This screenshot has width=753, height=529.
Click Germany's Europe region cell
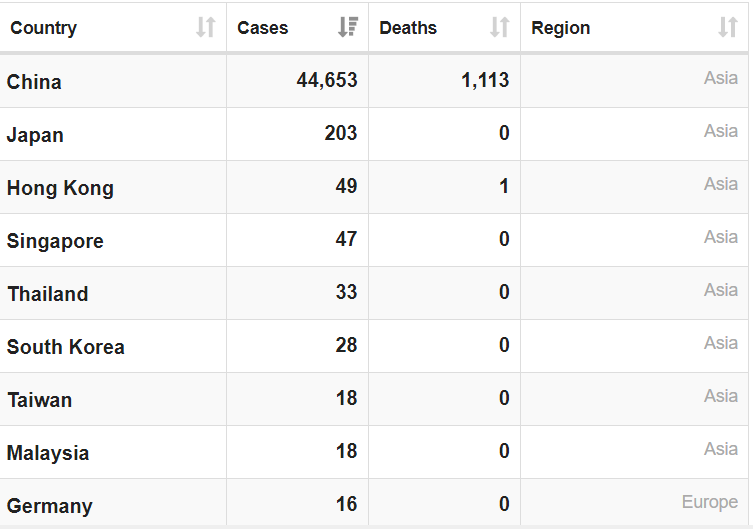tap(709, 502)
